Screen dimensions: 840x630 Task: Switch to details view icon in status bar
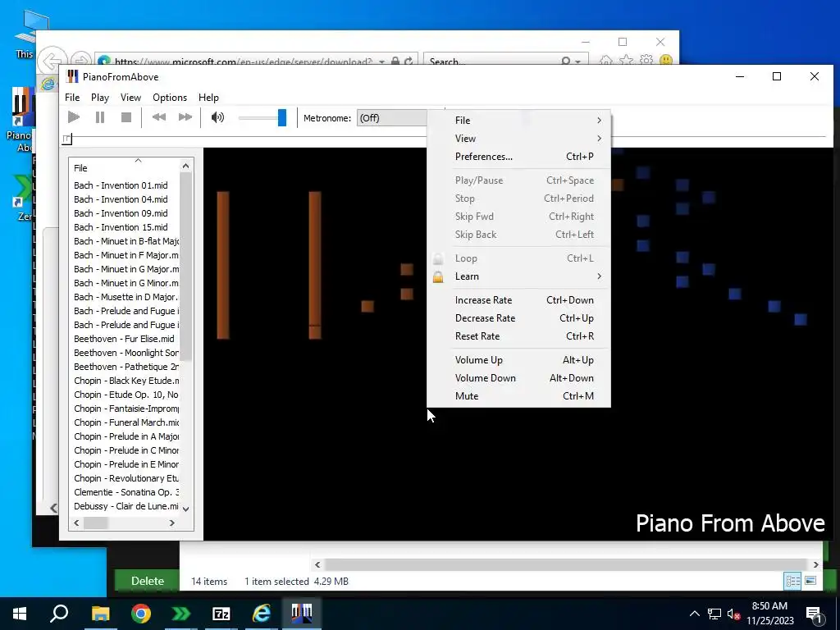click(792, 581)
